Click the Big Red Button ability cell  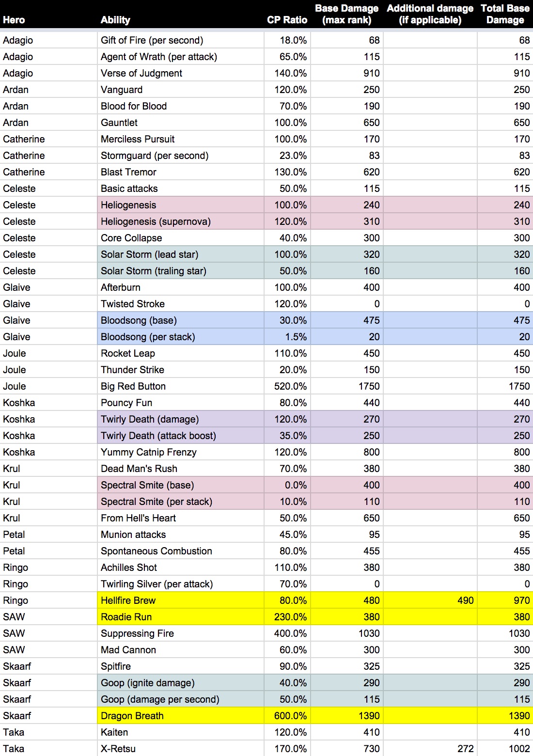(181, 386)
